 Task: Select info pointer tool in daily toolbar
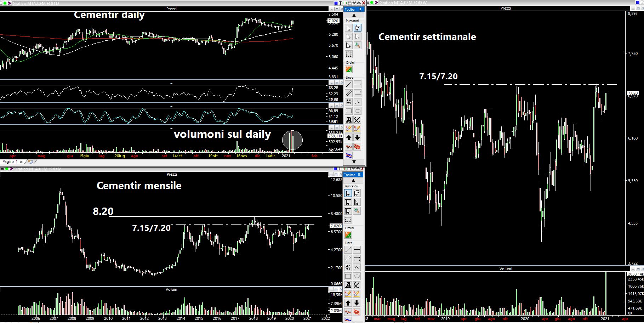coord(357,28)
